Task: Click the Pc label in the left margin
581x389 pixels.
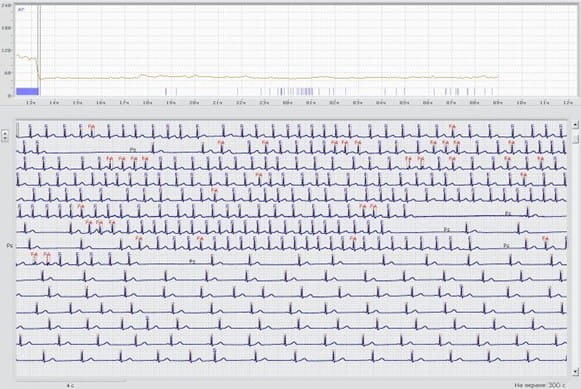Action: [x=10, y=245]
